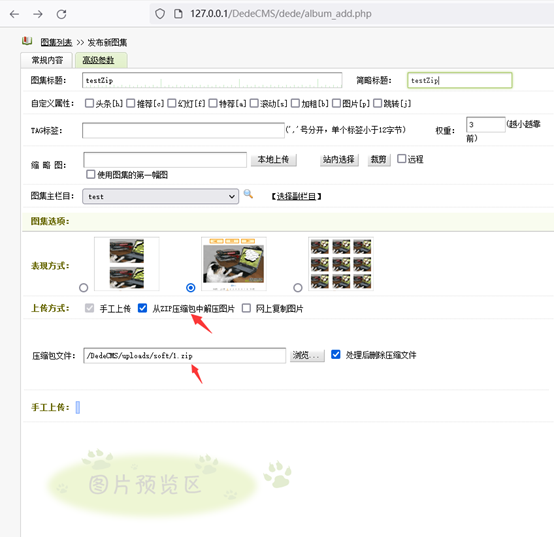554x537 pixels.
Task: Click the 本地上传 button
Action: tap(273, 160)
